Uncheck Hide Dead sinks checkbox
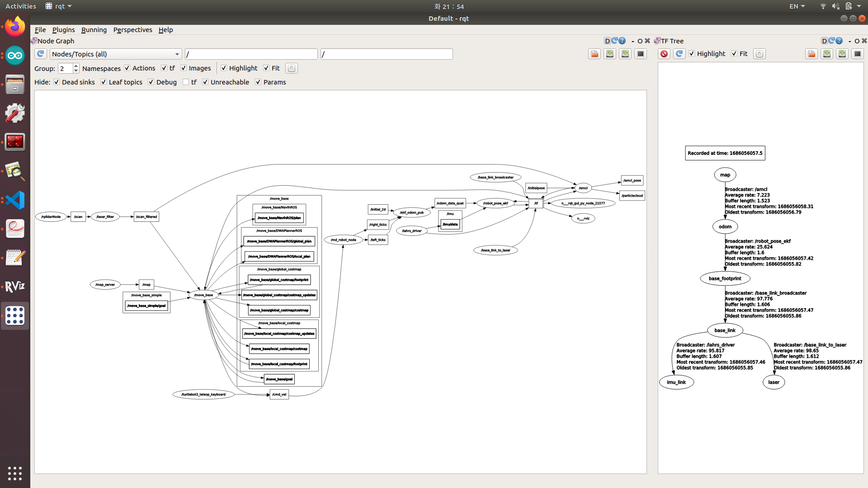 click(x=57, y=82)
